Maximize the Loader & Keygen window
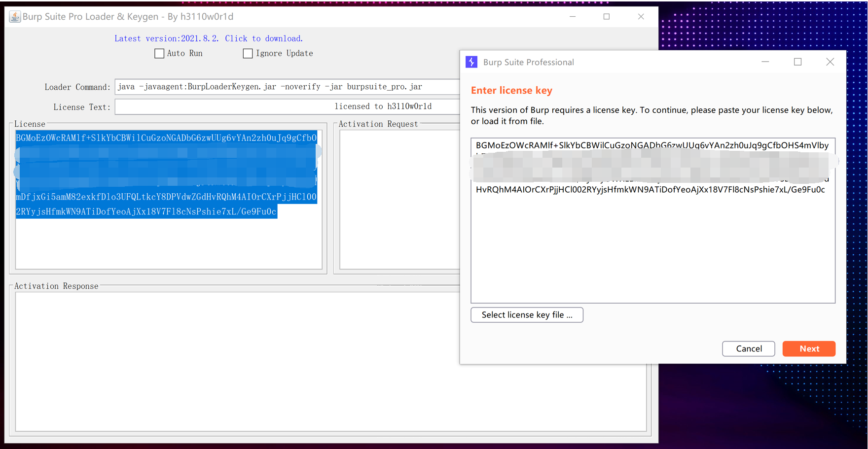Screen dimensions: 868x449 tap(607, 17)
